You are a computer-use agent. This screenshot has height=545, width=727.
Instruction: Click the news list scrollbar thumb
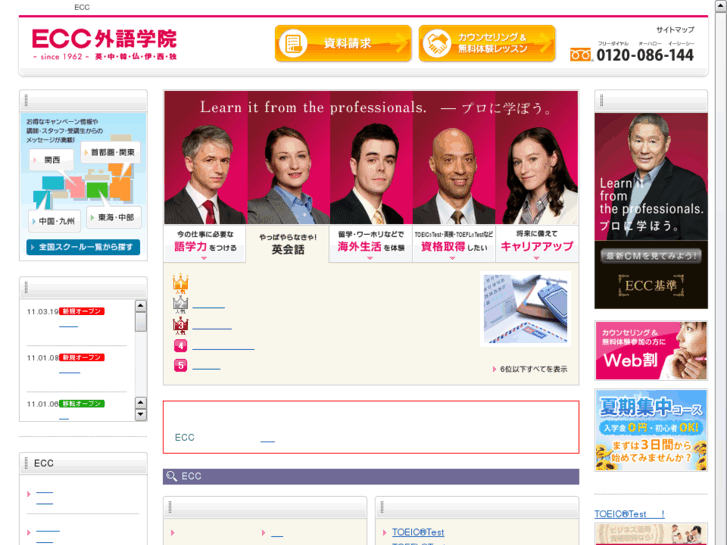(141, 322)
